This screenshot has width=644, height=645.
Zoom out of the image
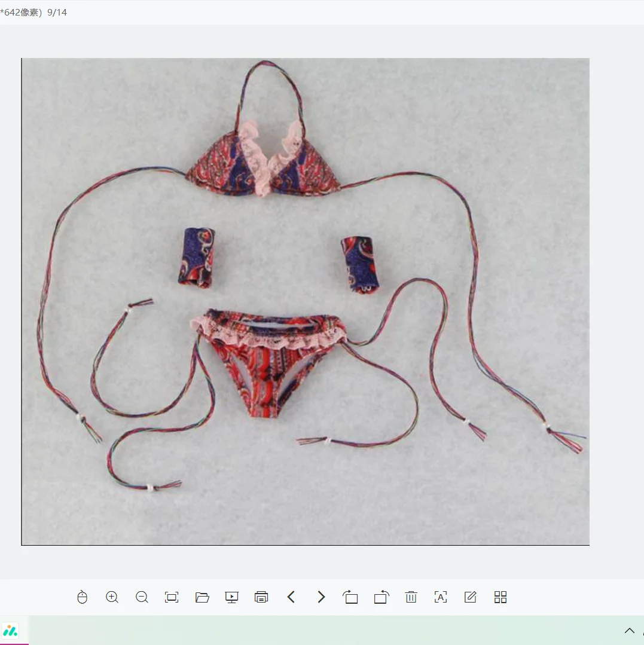[142, 597]
